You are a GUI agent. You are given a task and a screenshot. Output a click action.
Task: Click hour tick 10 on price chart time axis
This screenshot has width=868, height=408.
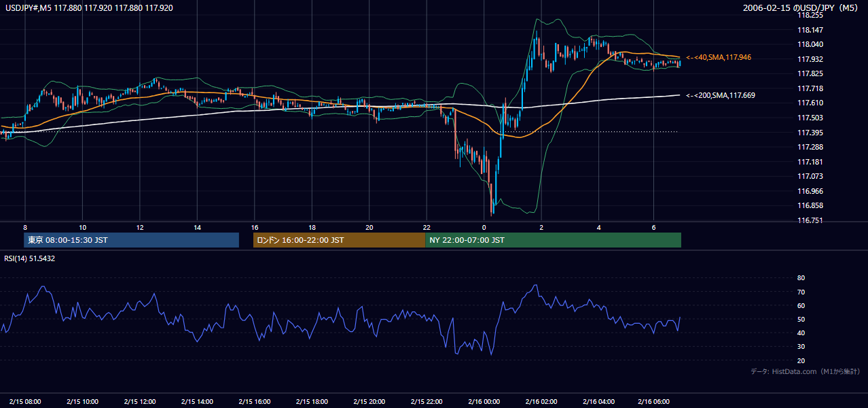(82, 227)
